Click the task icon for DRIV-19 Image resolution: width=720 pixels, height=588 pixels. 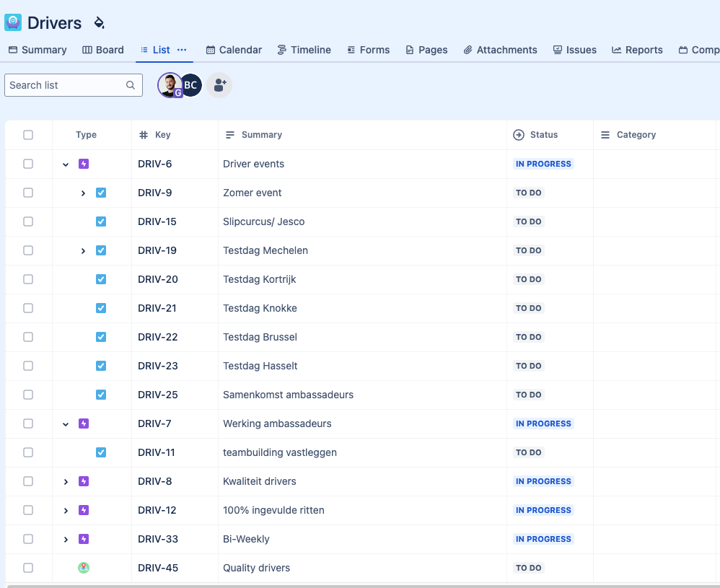[x=101, y=250]
